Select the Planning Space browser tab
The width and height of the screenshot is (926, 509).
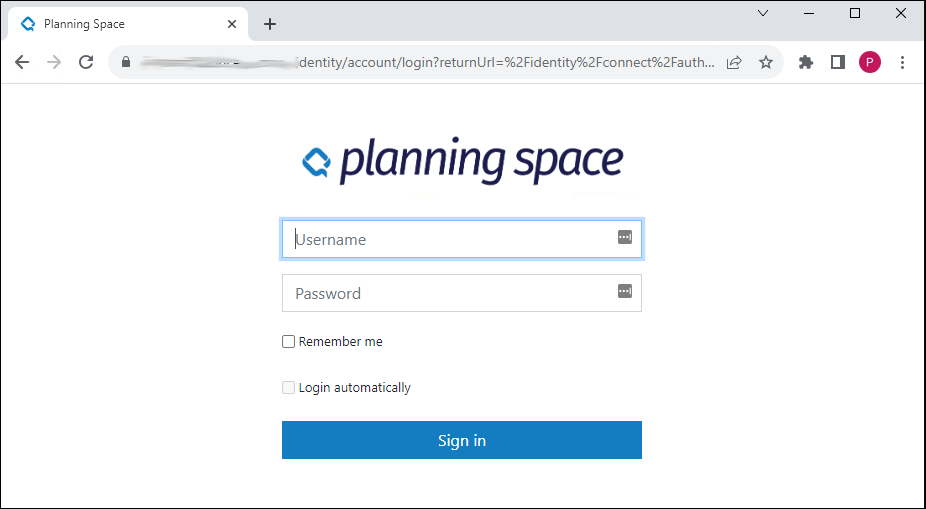click(120, 24)
